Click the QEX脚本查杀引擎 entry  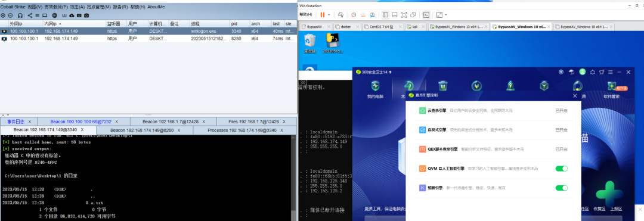493,150
